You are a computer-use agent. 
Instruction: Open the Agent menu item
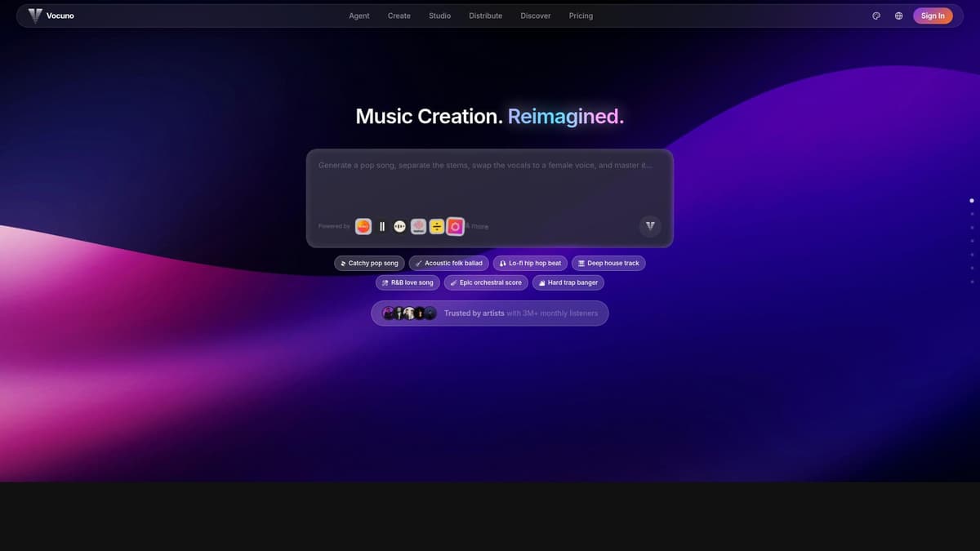pyautogui.click(x=359, y=16)
